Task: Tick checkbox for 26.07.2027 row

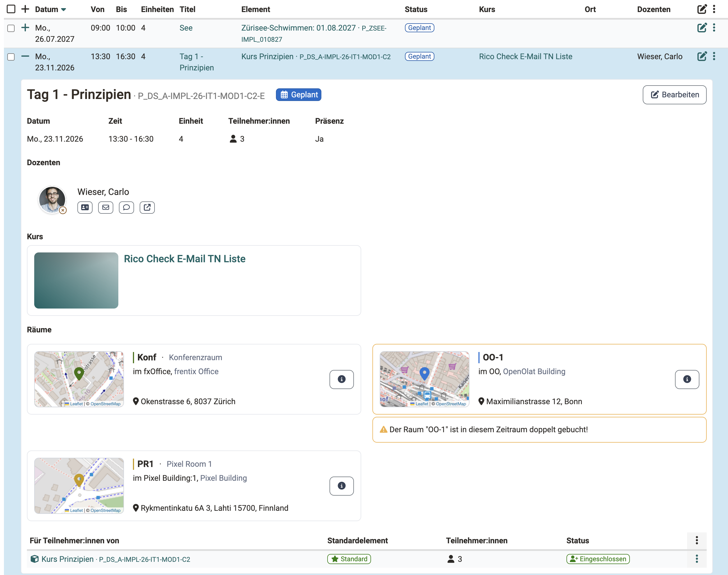Action: click(x=11, y=28)
